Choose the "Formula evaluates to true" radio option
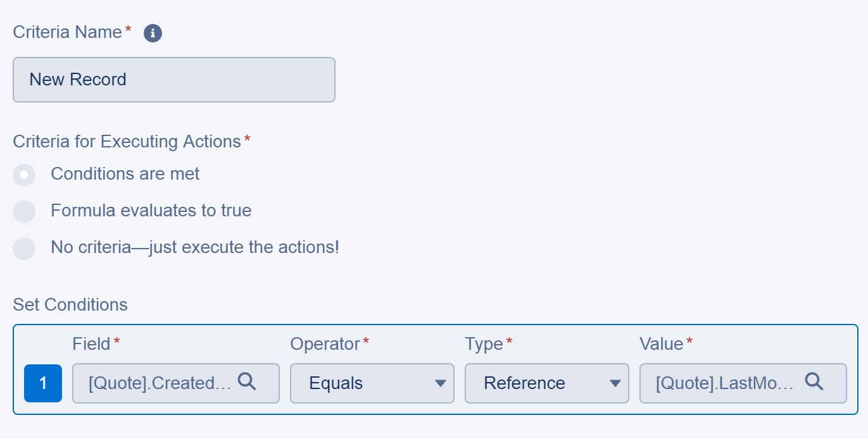 point(24,211)
